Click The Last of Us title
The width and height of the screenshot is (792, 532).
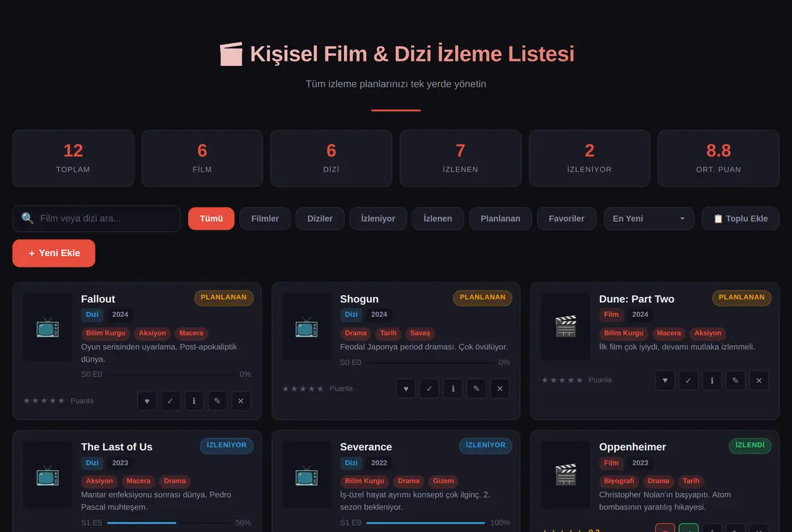point(117,447)
